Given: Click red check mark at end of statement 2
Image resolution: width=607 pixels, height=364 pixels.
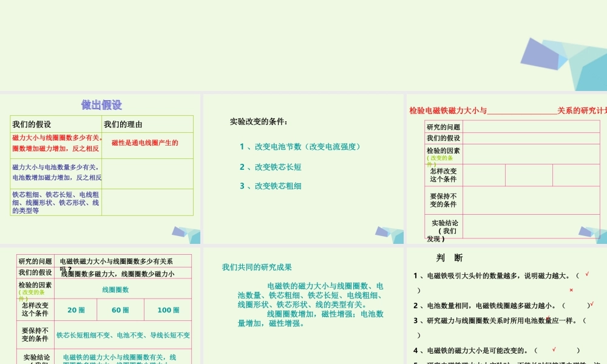Looking at the screenshot, I should (x=592, y=304).
